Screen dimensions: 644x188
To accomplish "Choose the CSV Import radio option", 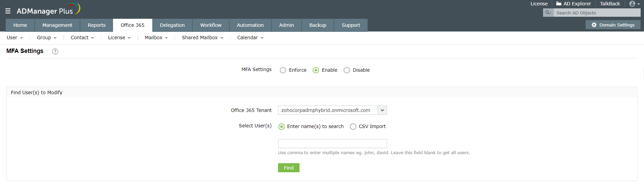I will (x=353, y=127).
